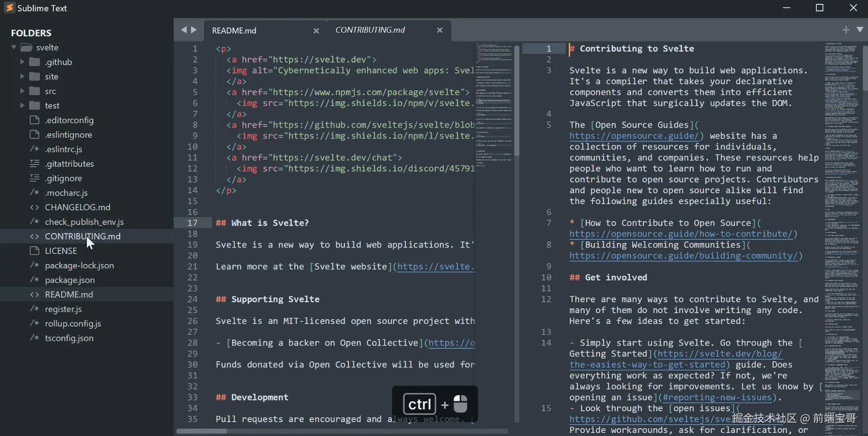
Task: Click the register.js file icon
Action: click(35, 309)
